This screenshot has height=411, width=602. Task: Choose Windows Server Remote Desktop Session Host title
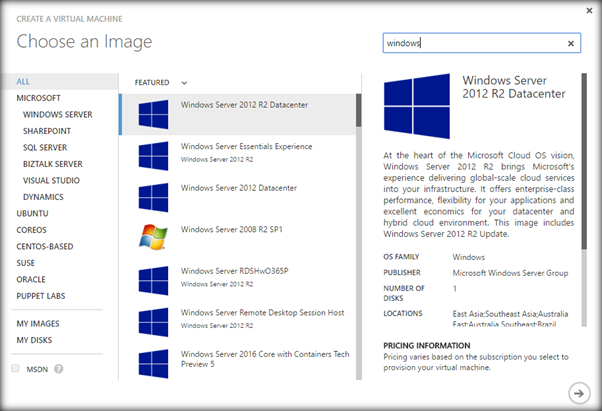coord(263,312)
